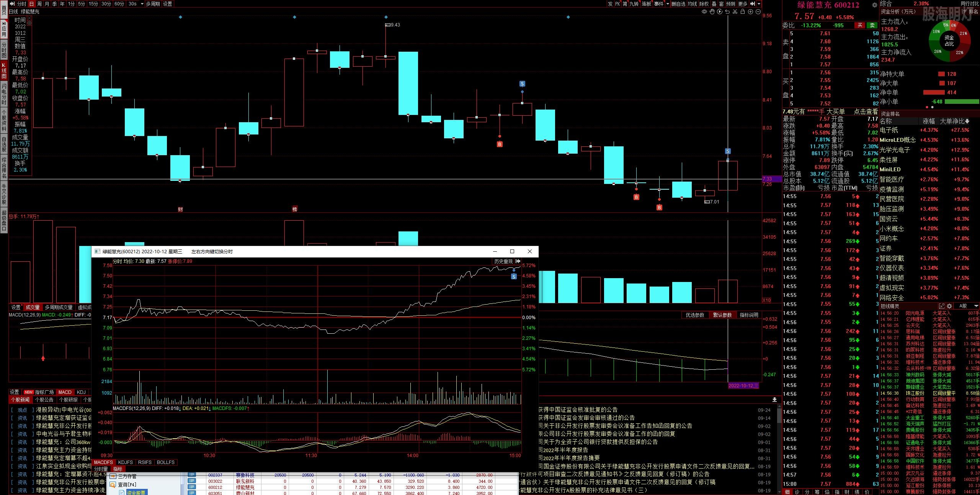Click the 资金占比 pie chart

coord(949,41)
